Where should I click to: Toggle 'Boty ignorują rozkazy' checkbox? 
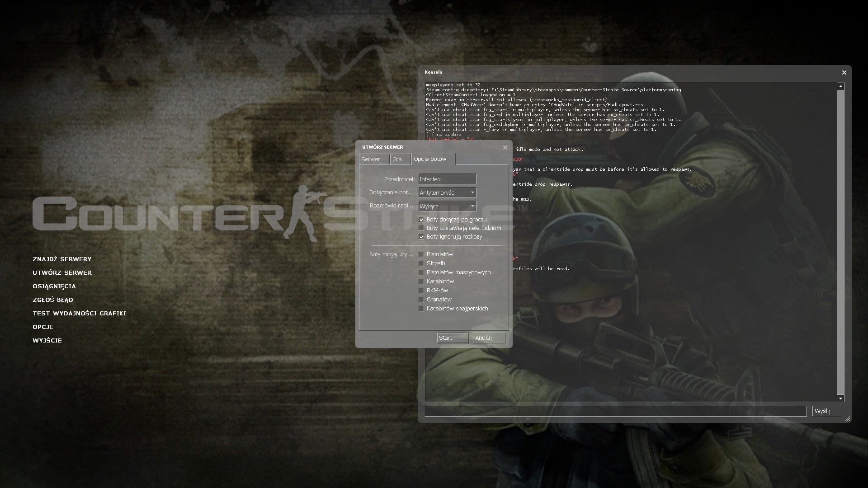point(421,237)
